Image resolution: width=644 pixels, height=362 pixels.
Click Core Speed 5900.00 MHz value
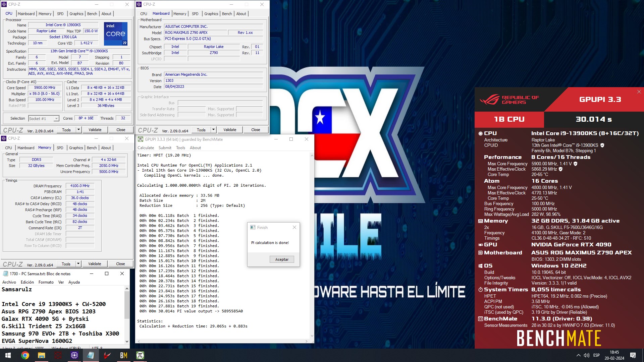[x=45, y=87]
